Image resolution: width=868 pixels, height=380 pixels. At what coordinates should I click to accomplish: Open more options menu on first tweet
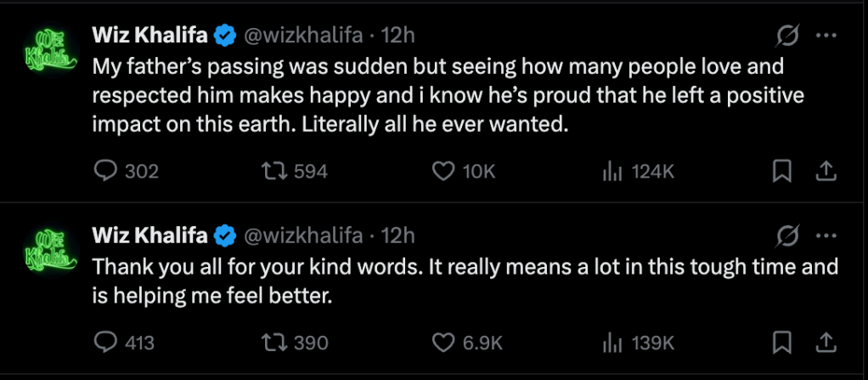point(826,36)
